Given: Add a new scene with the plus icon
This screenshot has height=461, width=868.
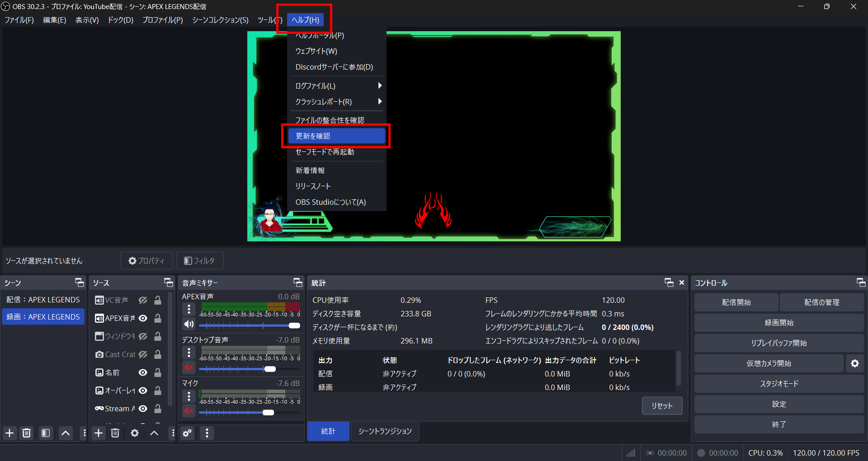Looking at the screenshot, I should tap(9, 433).
